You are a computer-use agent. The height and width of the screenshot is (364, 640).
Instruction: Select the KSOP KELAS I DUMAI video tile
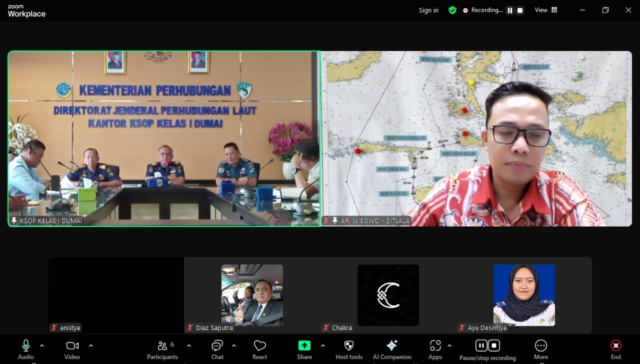(164, 139)
